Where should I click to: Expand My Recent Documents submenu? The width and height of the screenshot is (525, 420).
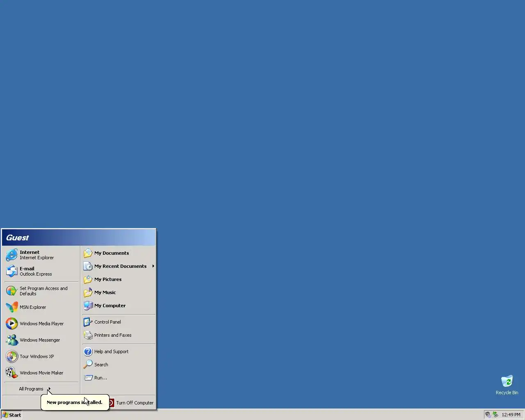click(119, 266)
